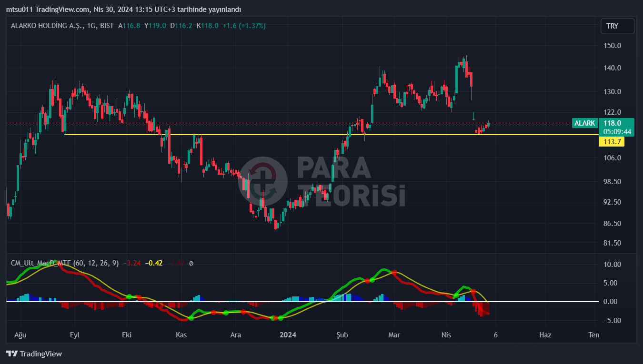Click the 86.50 price axis label
This screenshot has width=643, height=364.
click(x=612, y=224)
